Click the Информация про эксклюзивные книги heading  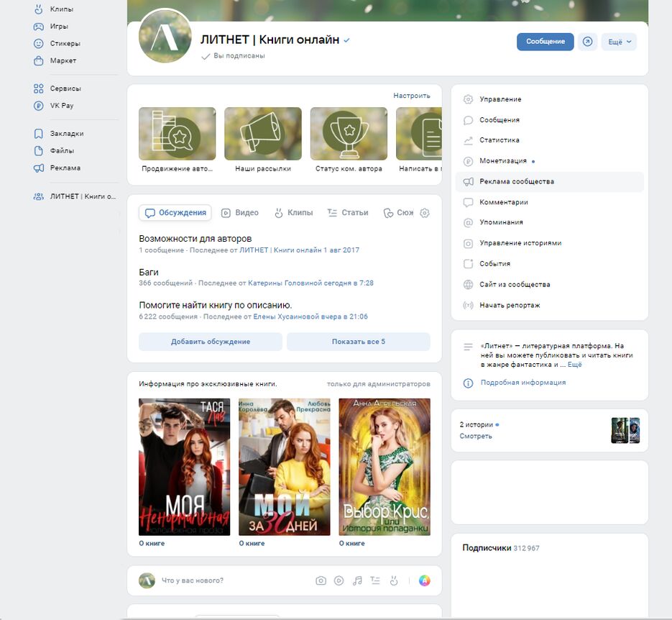coord(208,384)
